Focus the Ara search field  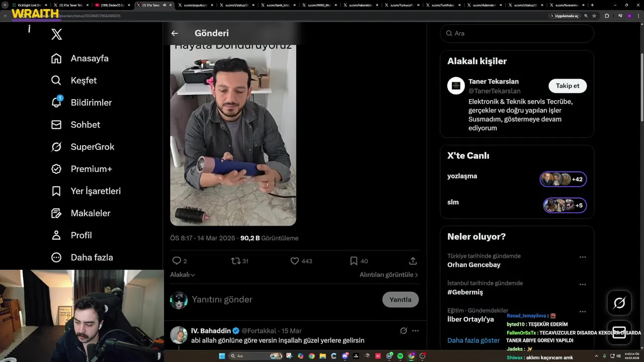517,33
